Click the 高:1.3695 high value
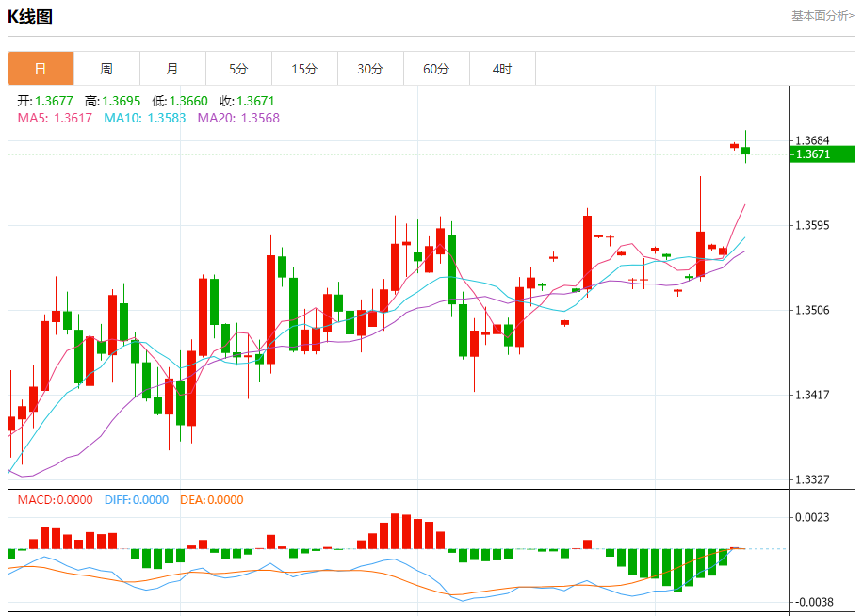Screen dimensions: 863x616 coord(113,101)
